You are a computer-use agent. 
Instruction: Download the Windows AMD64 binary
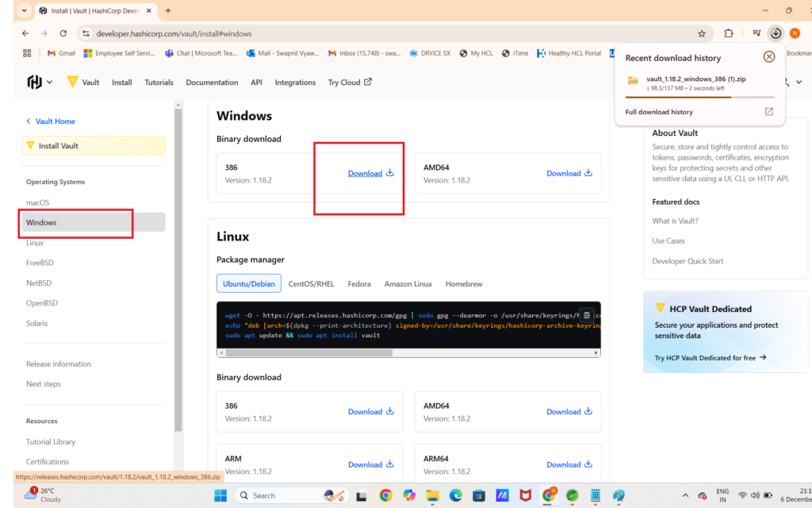569,173
